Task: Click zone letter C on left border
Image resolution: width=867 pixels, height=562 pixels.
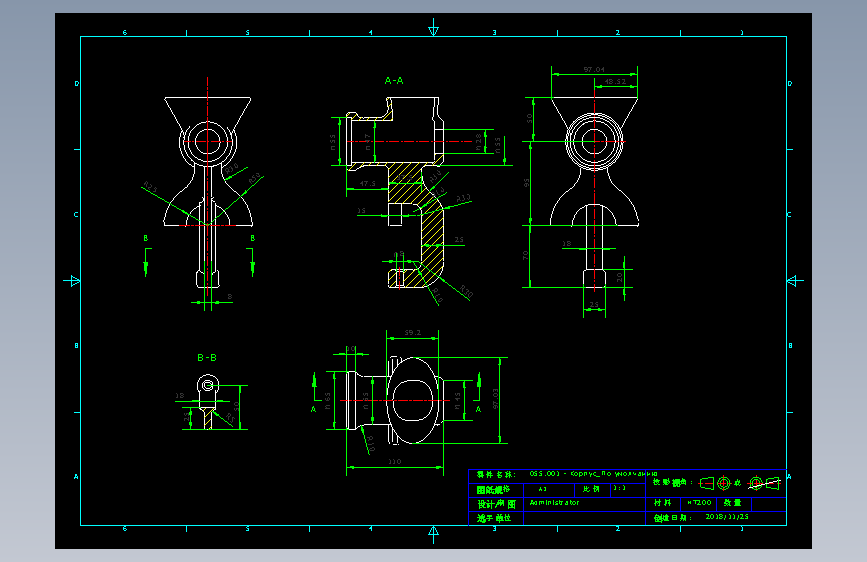Action: [76, 215]
